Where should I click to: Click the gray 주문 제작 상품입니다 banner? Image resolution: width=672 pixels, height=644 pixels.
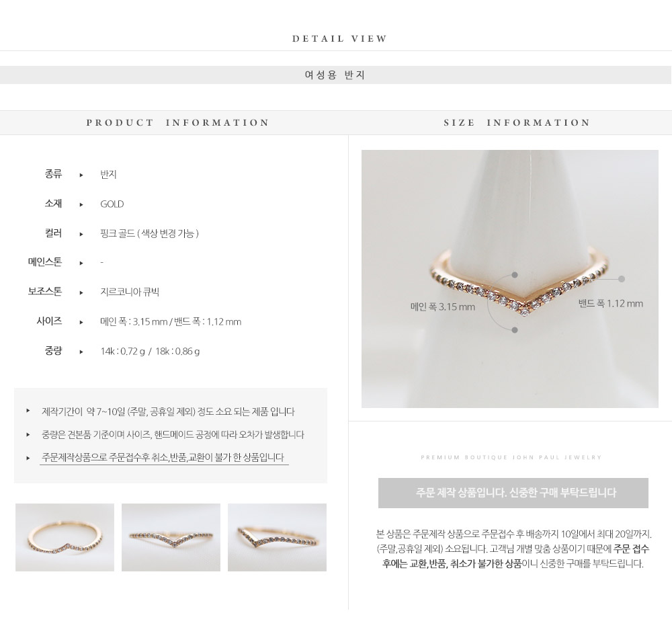coord(513,493)
